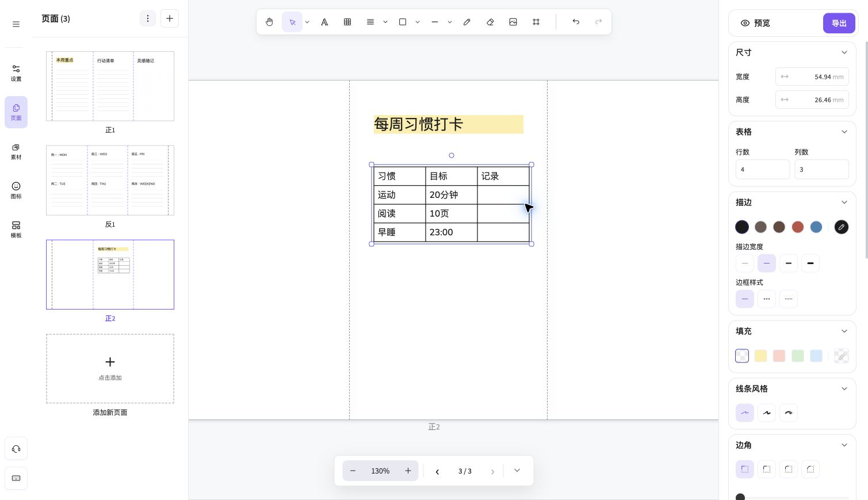This screenshot has height=500, width=868.
Task: Switch to 页面 pages tab
Action: coord(16,112)
